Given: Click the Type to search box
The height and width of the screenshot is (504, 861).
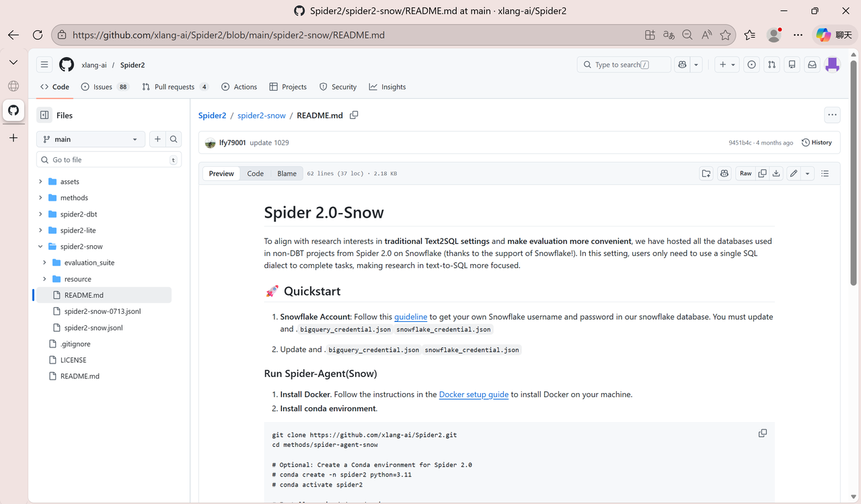Looking at the screenshot, I should pos(624,65).
